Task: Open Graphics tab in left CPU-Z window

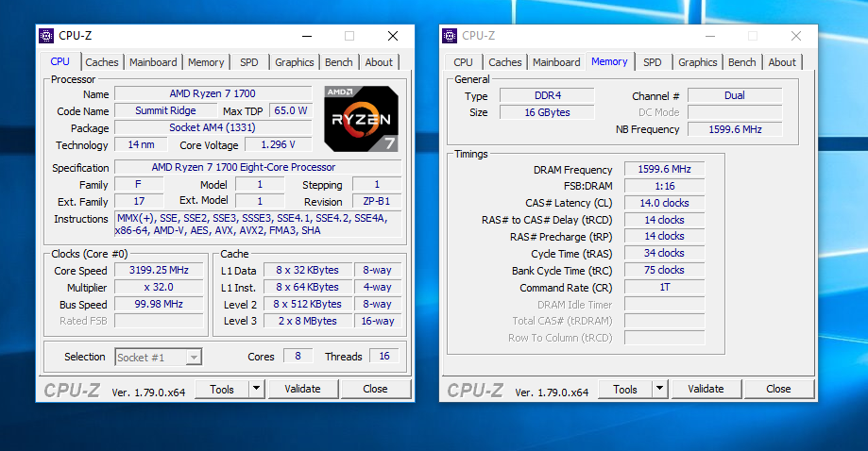Action: click(295, 62)
